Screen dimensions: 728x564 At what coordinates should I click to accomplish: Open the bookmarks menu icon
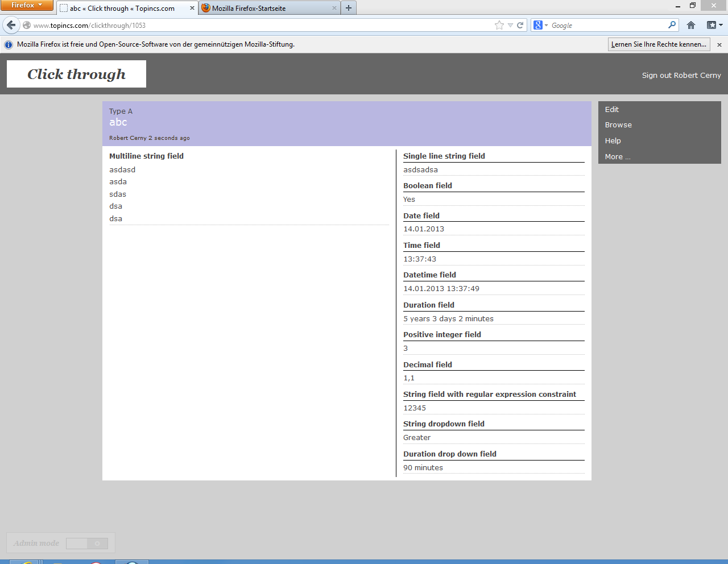coord(714,25)
